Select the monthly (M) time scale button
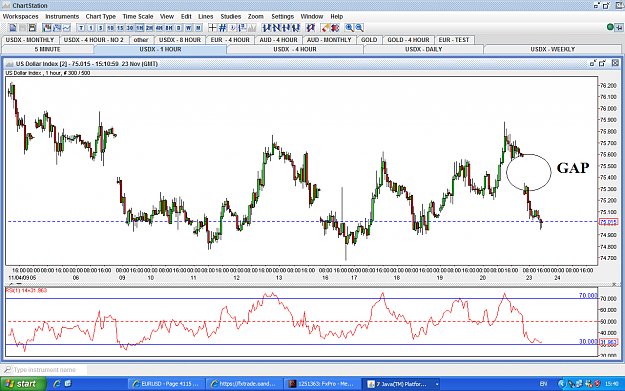Viewport: 625px width, 391px height. point(198,28)
